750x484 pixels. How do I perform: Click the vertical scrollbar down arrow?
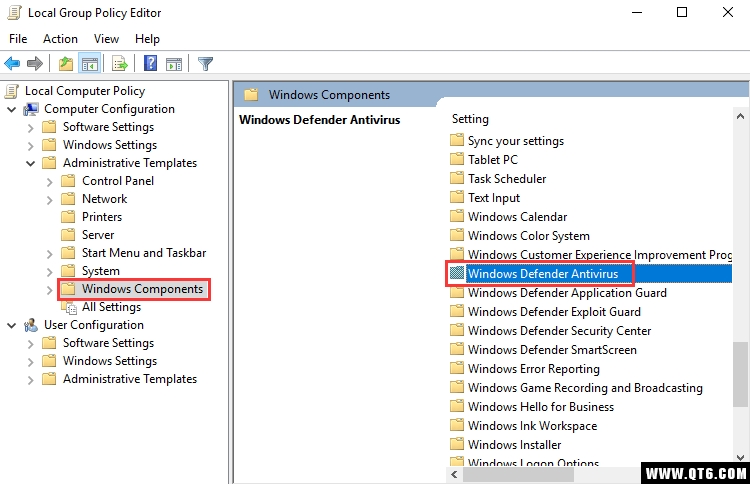(740, 457)
